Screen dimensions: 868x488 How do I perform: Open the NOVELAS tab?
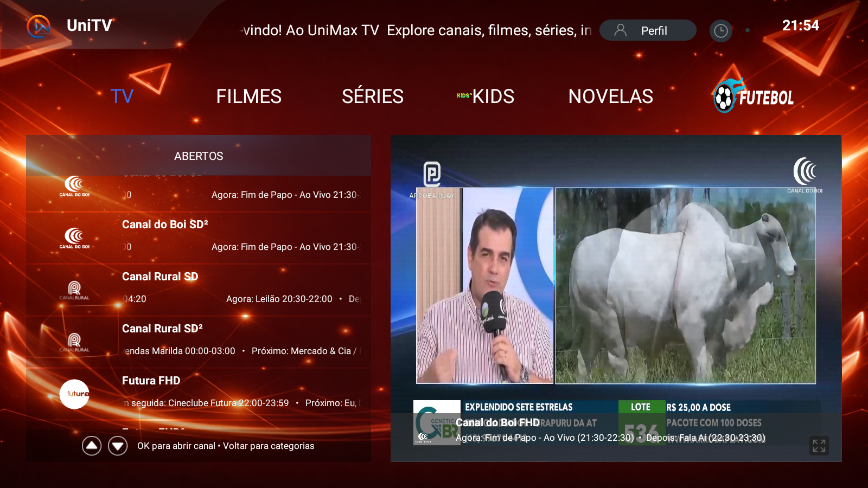[x=611, y=97]
